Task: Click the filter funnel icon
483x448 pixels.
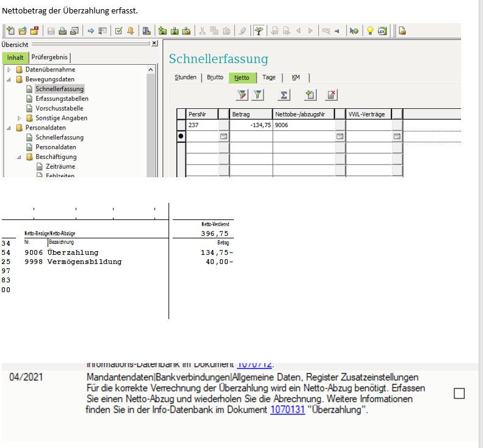Action: tap(258, 95)
